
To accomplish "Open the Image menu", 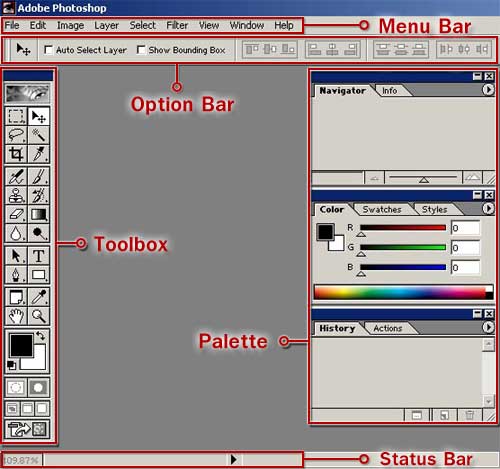I will click(70, 25).
